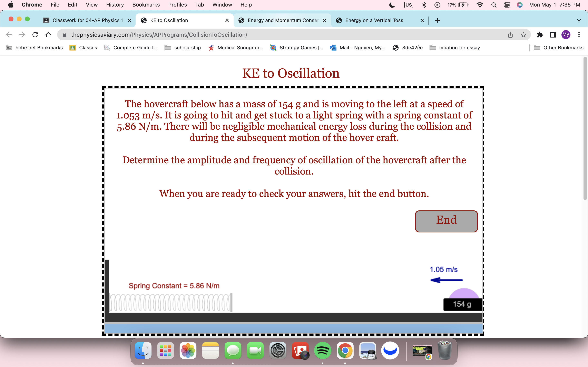Click the page vertical scrollbar
Viewport: 588px width, 367px height.
pos(585,129)
